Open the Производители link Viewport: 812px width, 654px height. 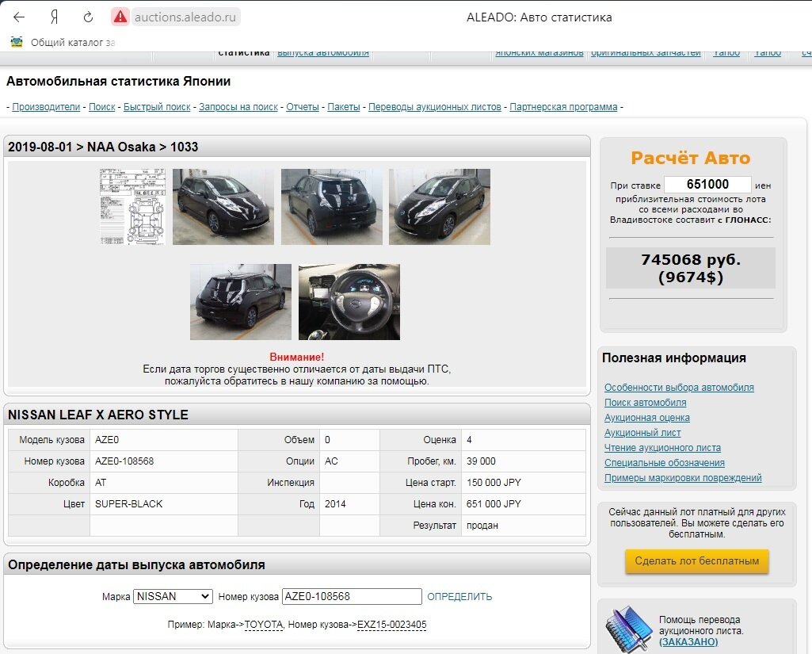tap(46, 107)
